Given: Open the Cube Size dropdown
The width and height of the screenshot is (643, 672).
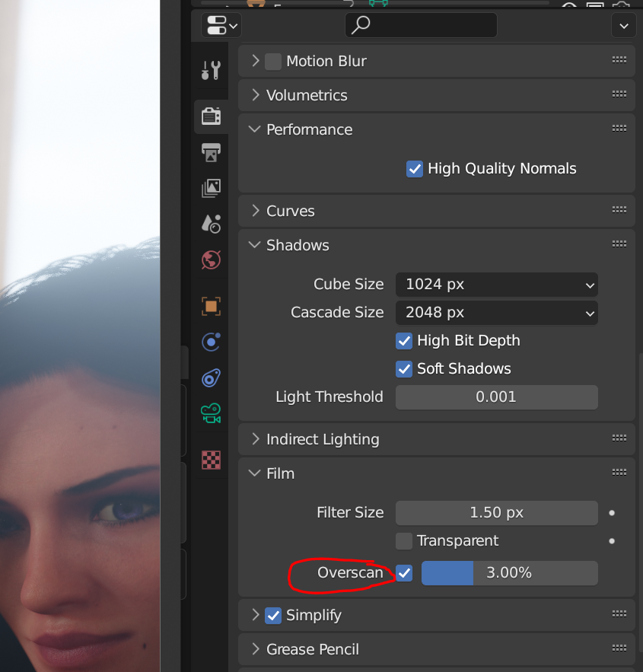Looking at the screenshot, I should coord(496,285).
